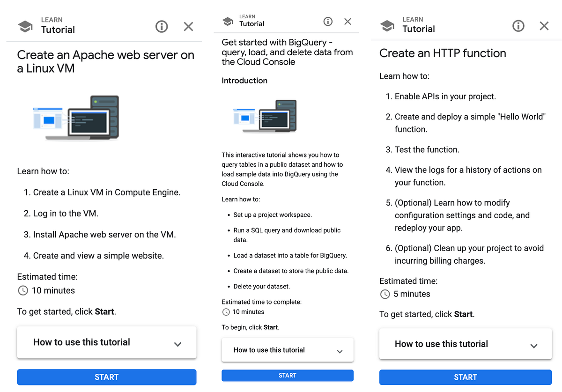
Task: Click the graduation cap icon on the BigQuery tutorial
Action: click(228, 21)
